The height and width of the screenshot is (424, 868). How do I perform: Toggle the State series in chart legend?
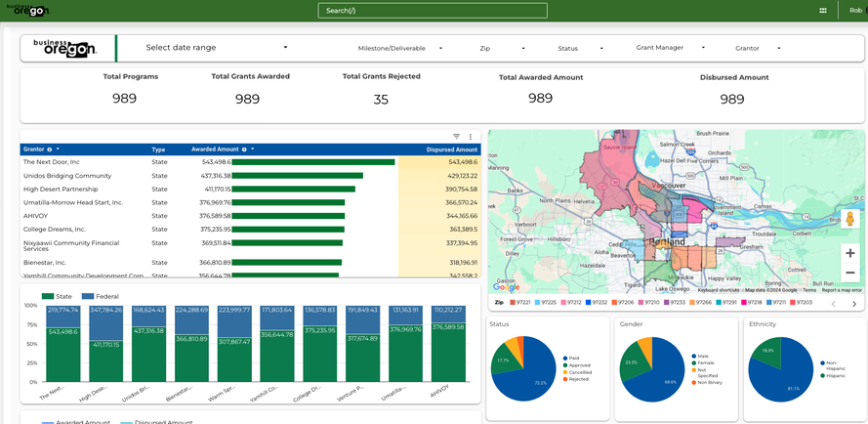pyautogui.click(x=58, y=295)
